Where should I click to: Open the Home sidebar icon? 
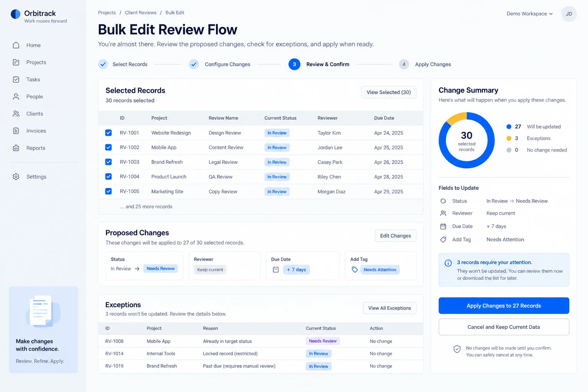click(16, 45)
